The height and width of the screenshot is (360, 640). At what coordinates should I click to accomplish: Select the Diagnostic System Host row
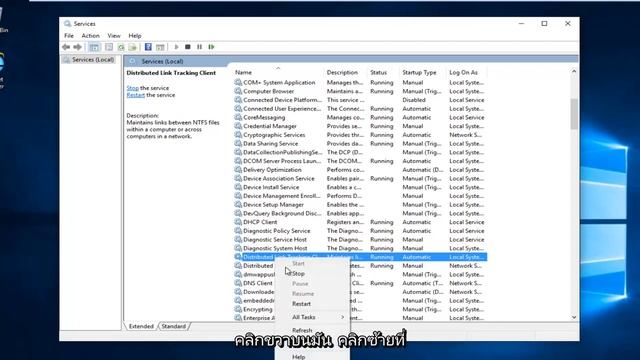[360, 248]
